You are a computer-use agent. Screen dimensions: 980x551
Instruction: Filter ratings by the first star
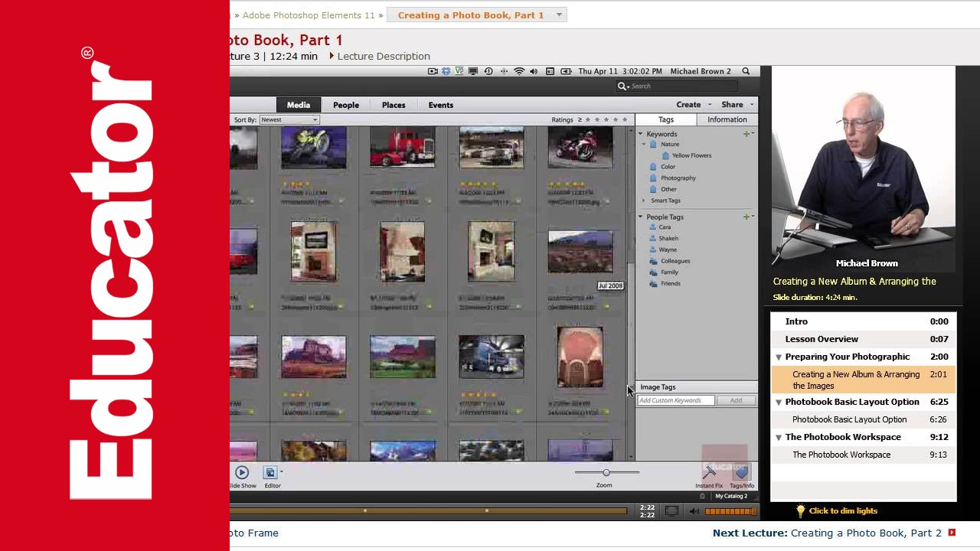(x=588, y=119)
